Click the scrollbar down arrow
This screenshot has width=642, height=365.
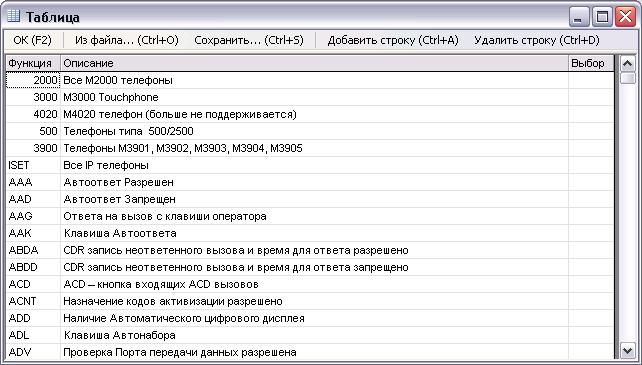[628, 351]
